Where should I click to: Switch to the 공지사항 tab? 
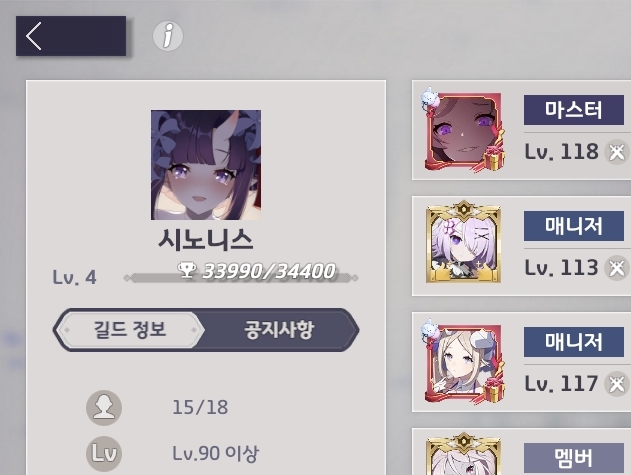279,330
